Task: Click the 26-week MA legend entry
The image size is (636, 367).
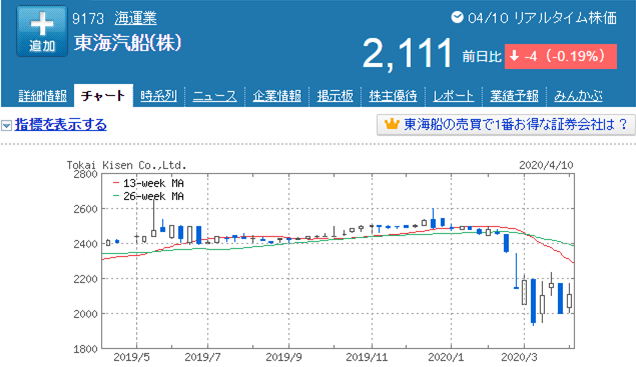Action: (148, 196)
